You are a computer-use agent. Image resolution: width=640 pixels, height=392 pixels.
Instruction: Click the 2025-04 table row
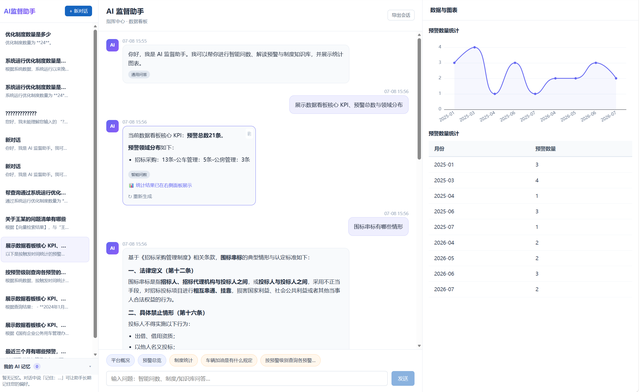[x=530, y=196]
